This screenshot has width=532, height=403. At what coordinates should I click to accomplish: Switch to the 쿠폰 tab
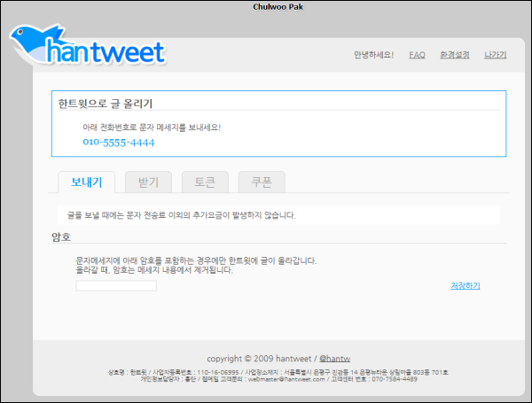click(x=262, y=182)
